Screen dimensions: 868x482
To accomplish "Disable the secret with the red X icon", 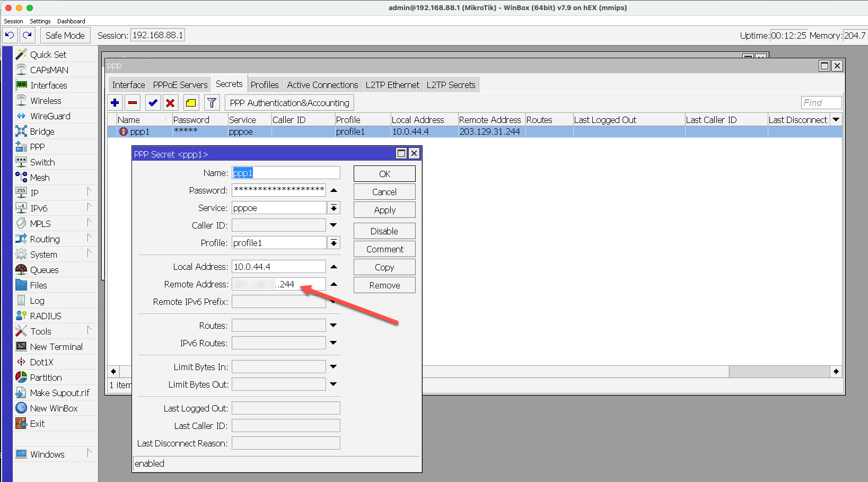I will pos(170,102).
